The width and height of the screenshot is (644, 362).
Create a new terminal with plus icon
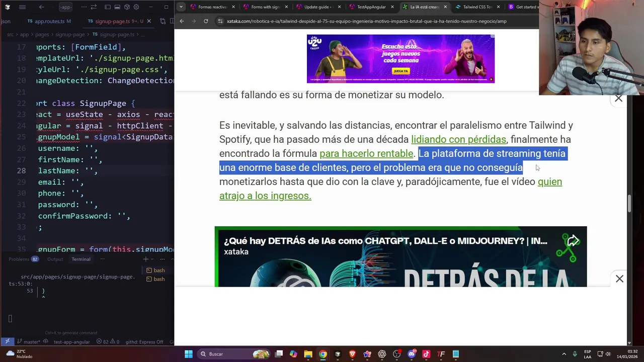click(x=146, y=259)
